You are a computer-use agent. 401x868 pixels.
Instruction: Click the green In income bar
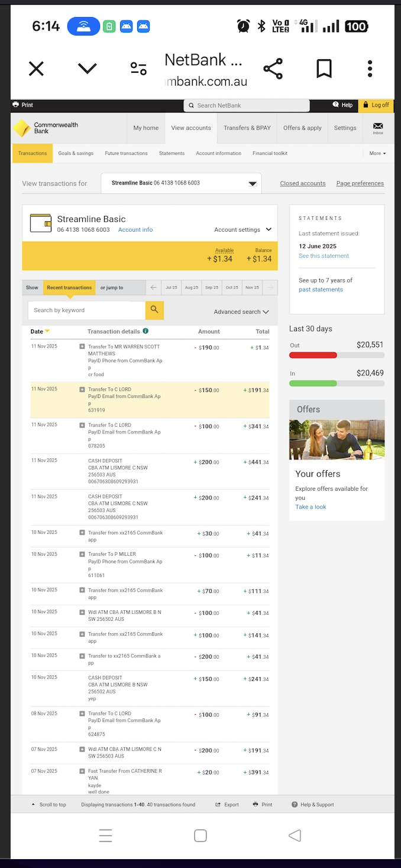pos(313,384)
